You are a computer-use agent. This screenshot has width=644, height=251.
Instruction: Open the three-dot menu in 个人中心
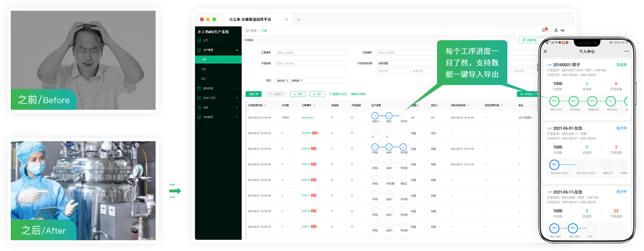[x=627, y=51]
